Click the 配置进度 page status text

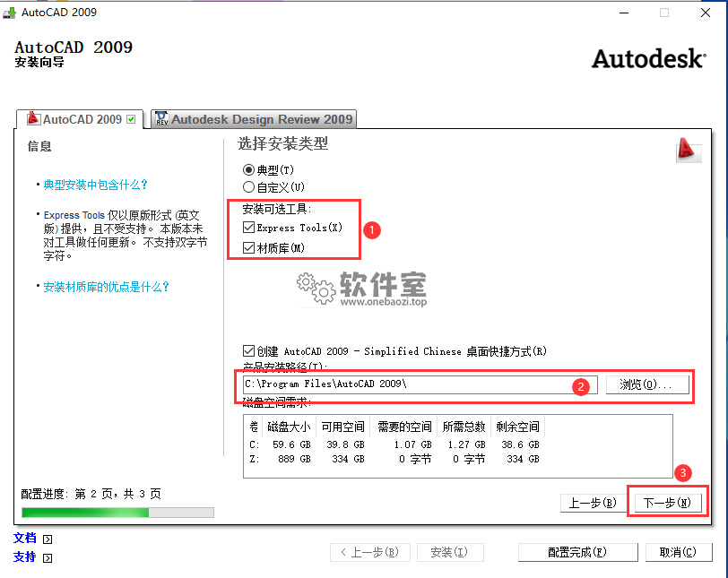pyautogui.click(x=91, y=494)
